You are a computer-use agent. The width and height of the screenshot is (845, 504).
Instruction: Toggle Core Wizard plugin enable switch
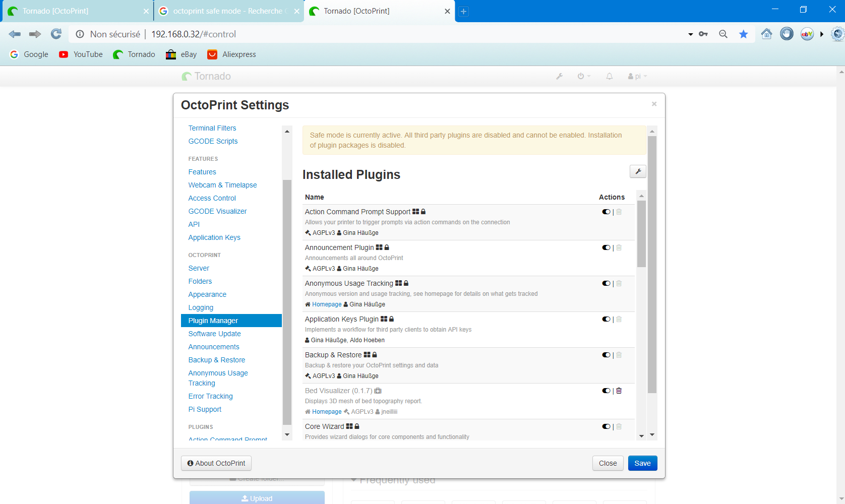[606, 426]
